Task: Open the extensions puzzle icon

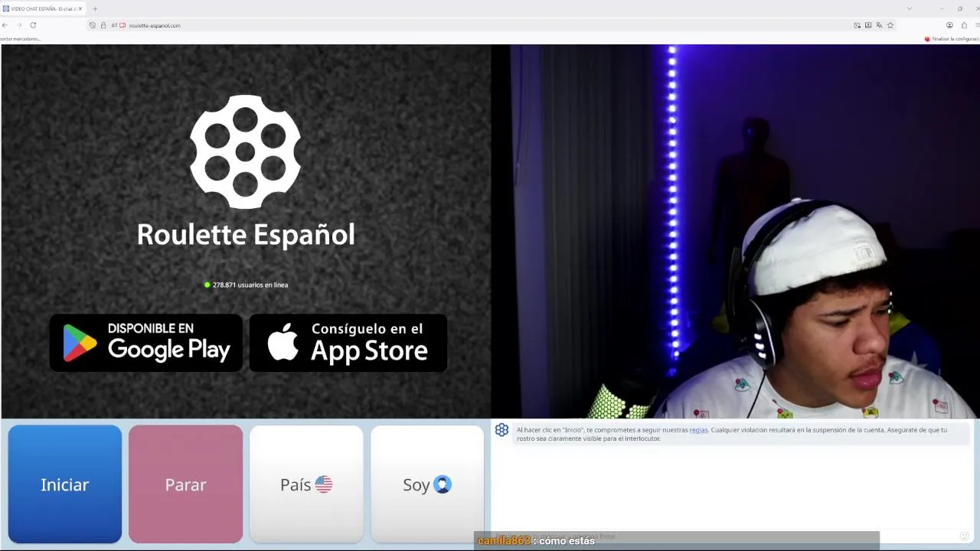Action: (964, 25)
